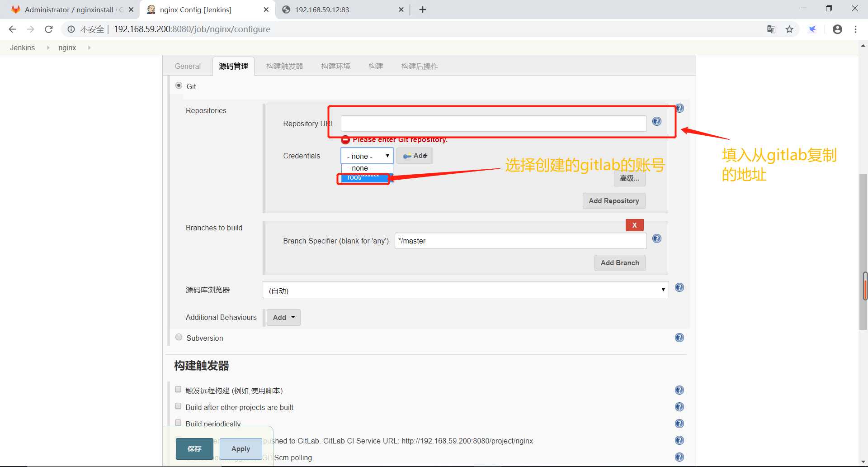
Task: Open the 源码库浏览器 dropdown
Action: (x=466, y=290)
